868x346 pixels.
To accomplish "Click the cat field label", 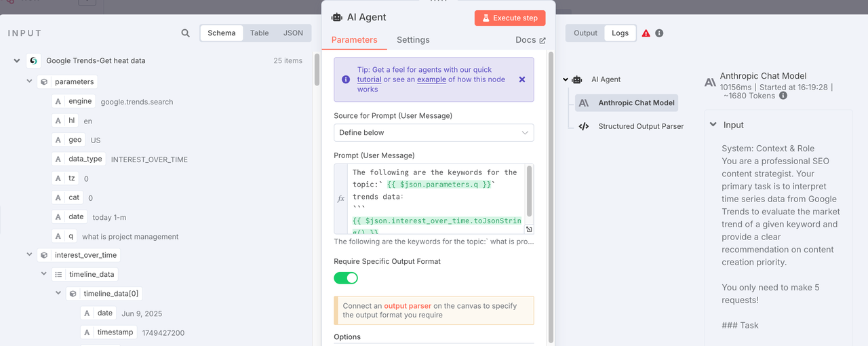I will 74,198.
